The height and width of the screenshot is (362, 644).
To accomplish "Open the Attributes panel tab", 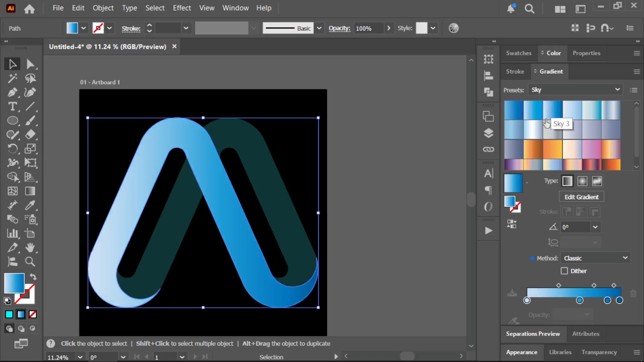I will click(586, 334).
